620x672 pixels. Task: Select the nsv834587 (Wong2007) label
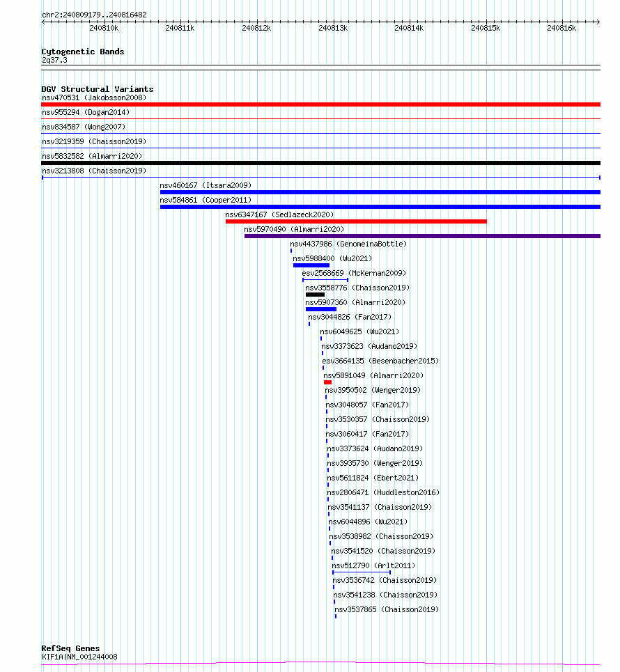point(84,127)
